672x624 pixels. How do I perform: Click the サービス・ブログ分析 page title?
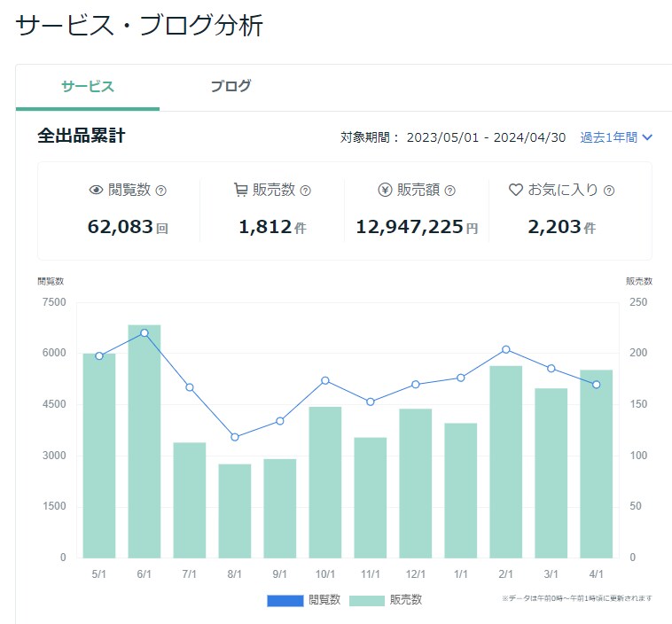[139, 26]
